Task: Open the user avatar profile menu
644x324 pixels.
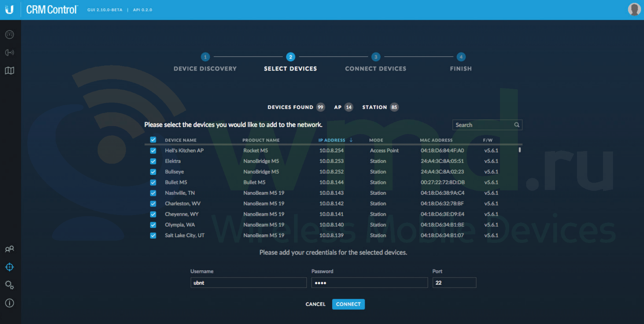Action: coord(634,9)
